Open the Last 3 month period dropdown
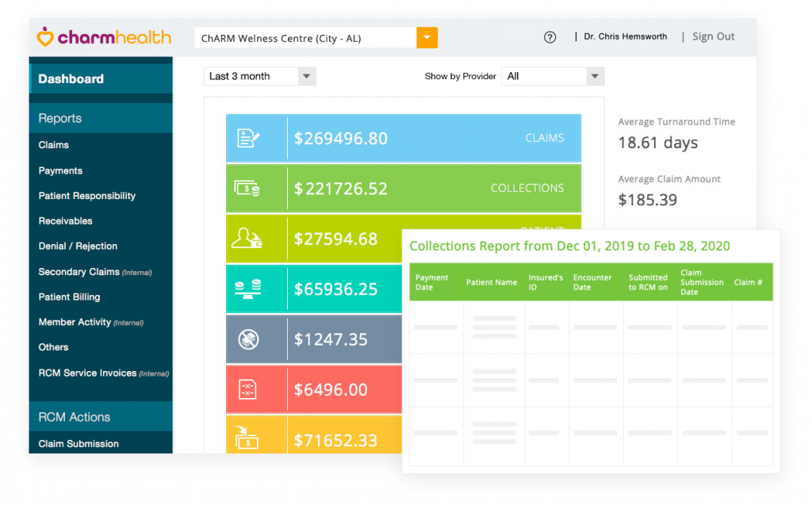The height and width of the screenshot is (505, 812). click(x=259, y=76)
